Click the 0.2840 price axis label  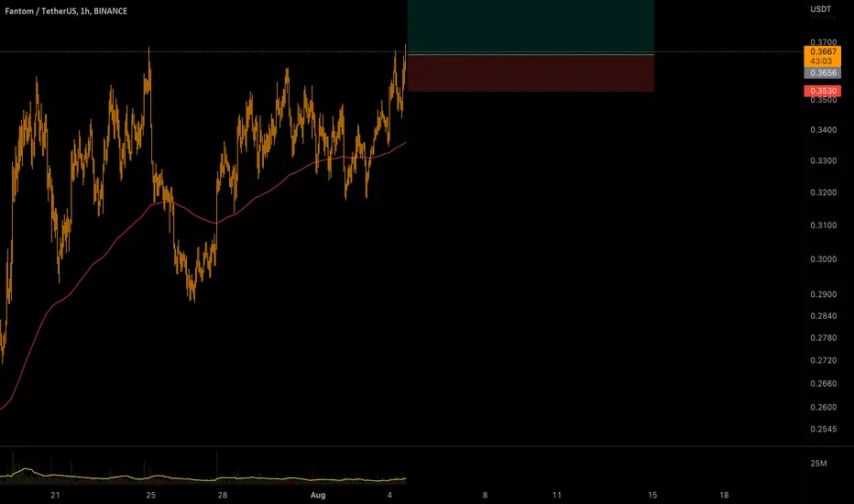tap(823, 316)
